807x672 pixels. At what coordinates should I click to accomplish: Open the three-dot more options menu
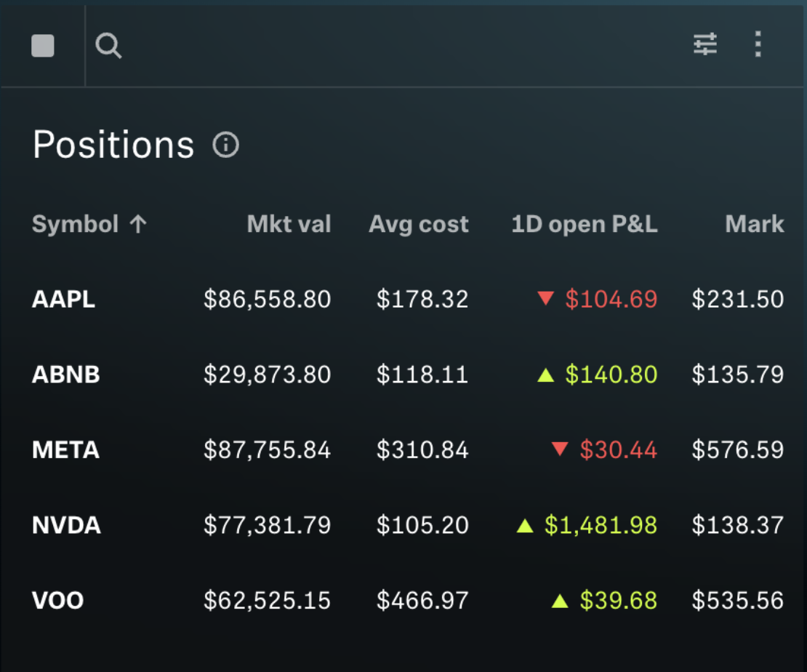pos(758,44)
